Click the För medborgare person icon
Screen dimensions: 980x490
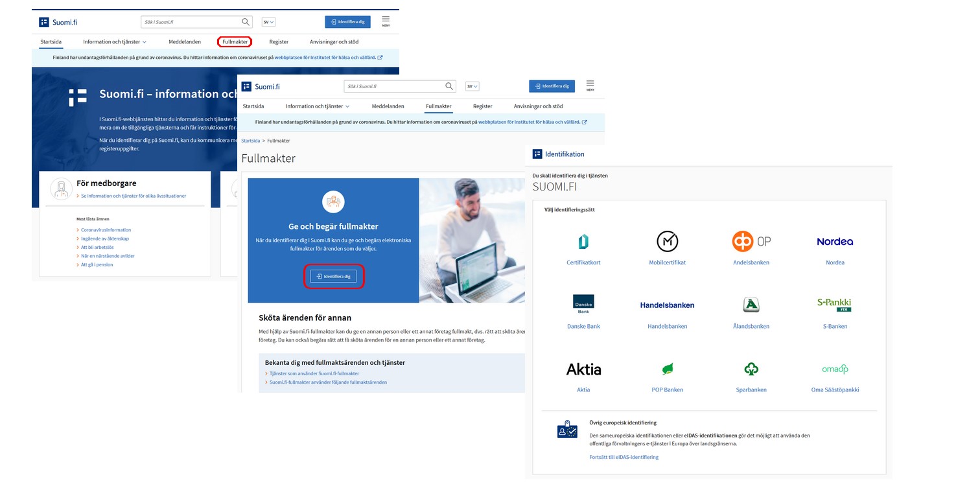pyautogui.click(x=62, y=189)
